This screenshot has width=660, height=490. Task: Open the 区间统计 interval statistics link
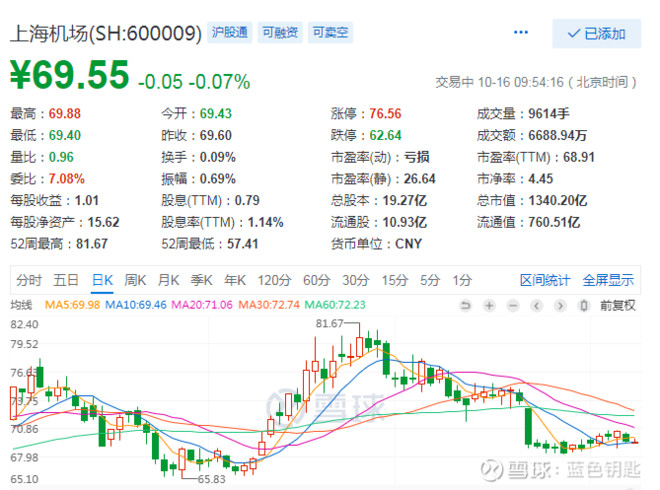click(x=545, y=280)
